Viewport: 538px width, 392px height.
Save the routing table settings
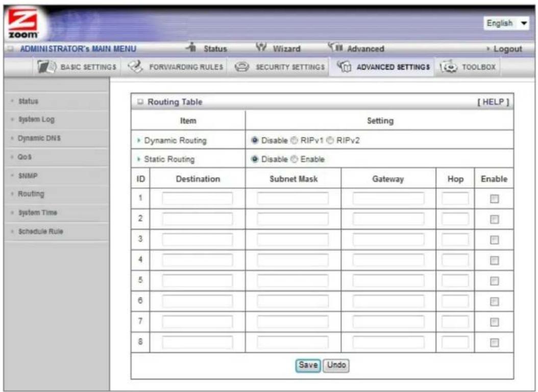click(x=308, y=365)
